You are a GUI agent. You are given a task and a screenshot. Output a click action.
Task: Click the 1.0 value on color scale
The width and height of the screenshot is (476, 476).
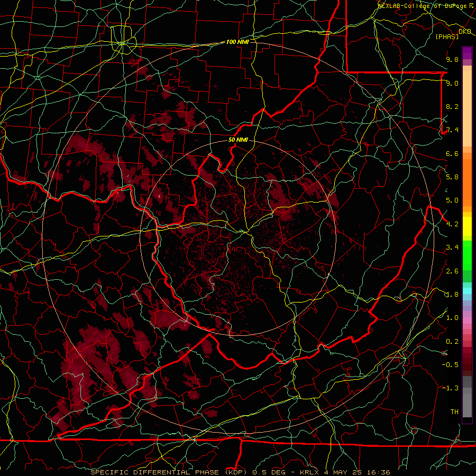[x=452, y=318]
